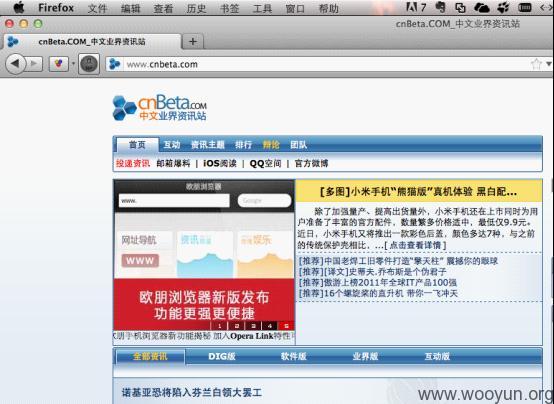Bookmark the page with the star icon
The height and width of the screenshot is (404, 554).
[536, 64]
